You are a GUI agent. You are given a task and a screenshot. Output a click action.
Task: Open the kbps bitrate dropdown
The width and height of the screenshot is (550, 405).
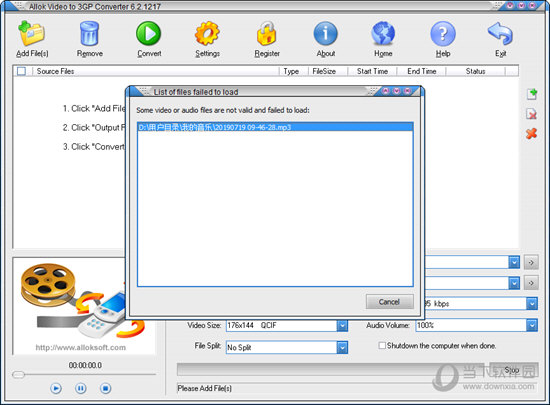coord(532,303)
